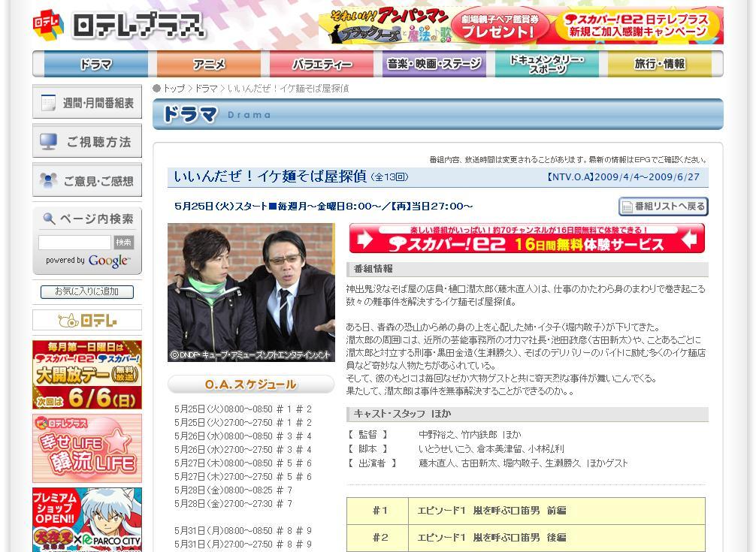
Task: Click episode #2 row 嵐を呼ぶ口笛男 後編
Action: point(526,538)
